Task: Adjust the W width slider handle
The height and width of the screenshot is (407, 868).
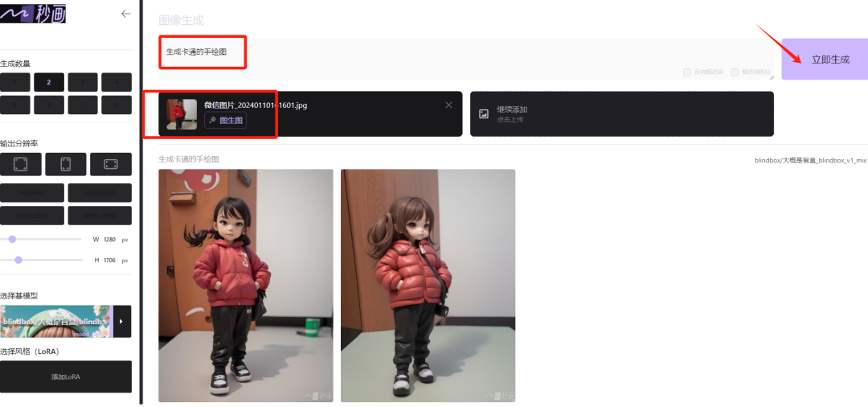Action: click(12, 239)
